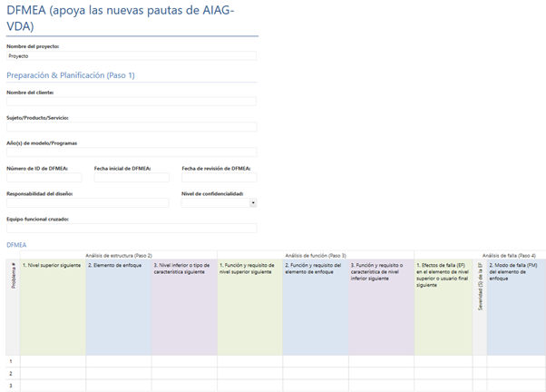Viewport: 546px width, 392px height.
Task: Click the 'DFMEA' section heading
Action: tap(16, 245)
